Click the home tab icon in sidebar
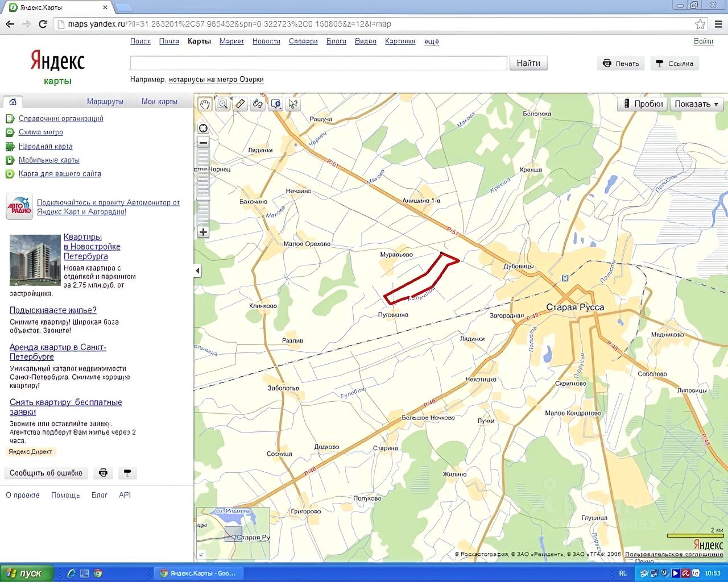The width and height of the screenshot is (728, 582). 13,102
